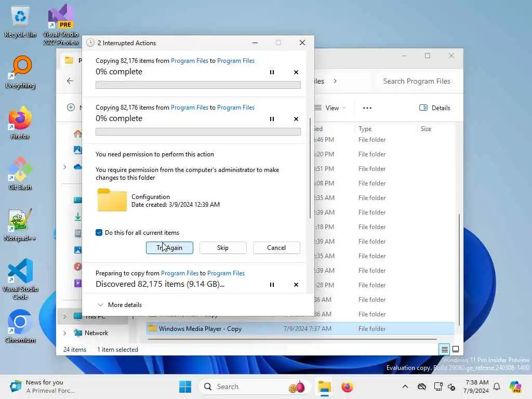Open Home in the navigation pane
Viewport: 532px width, 399px height.
click(78, 134)
